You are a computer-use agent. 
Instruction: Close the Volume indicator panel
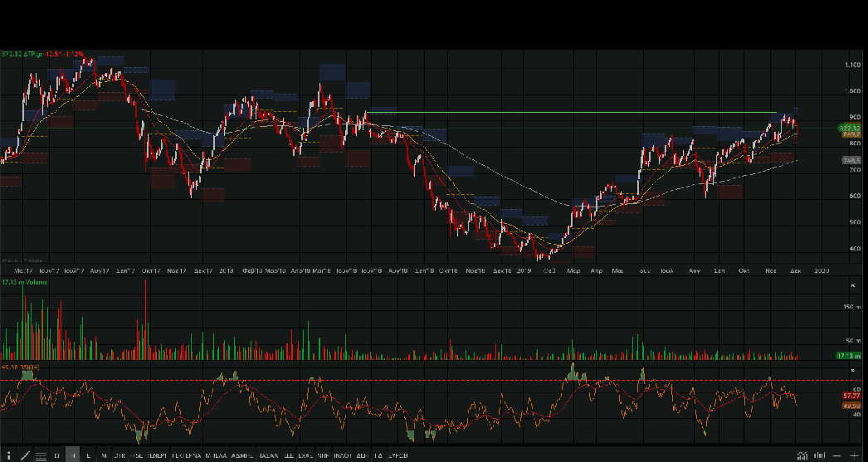(x=853, y=284)
